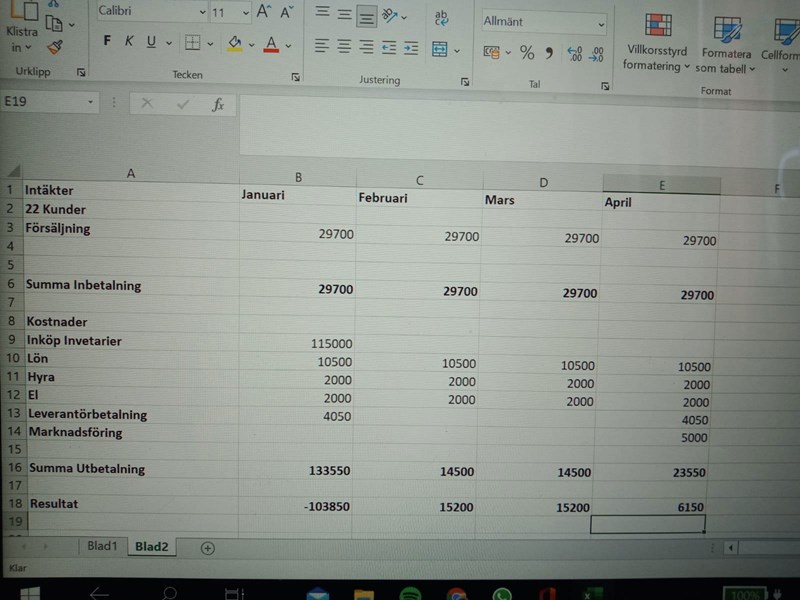Click the Klistra in paste button

(x=21, y=32)
